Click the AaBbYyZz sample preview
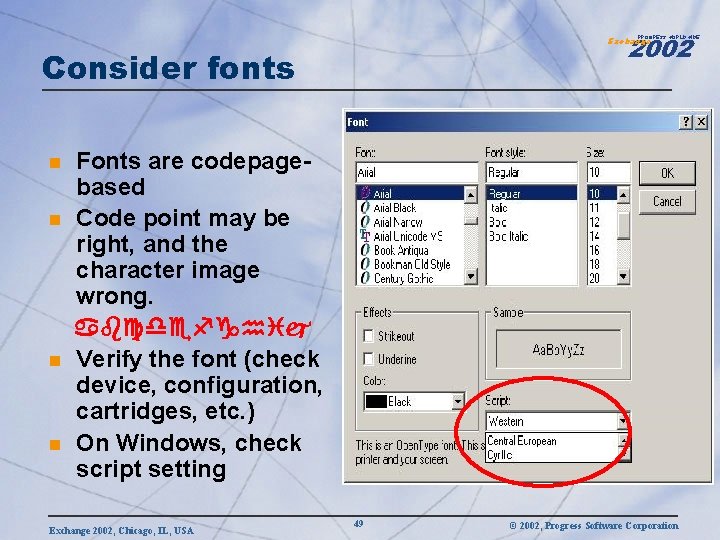720x540 pixels. click(x=558, y=349)
